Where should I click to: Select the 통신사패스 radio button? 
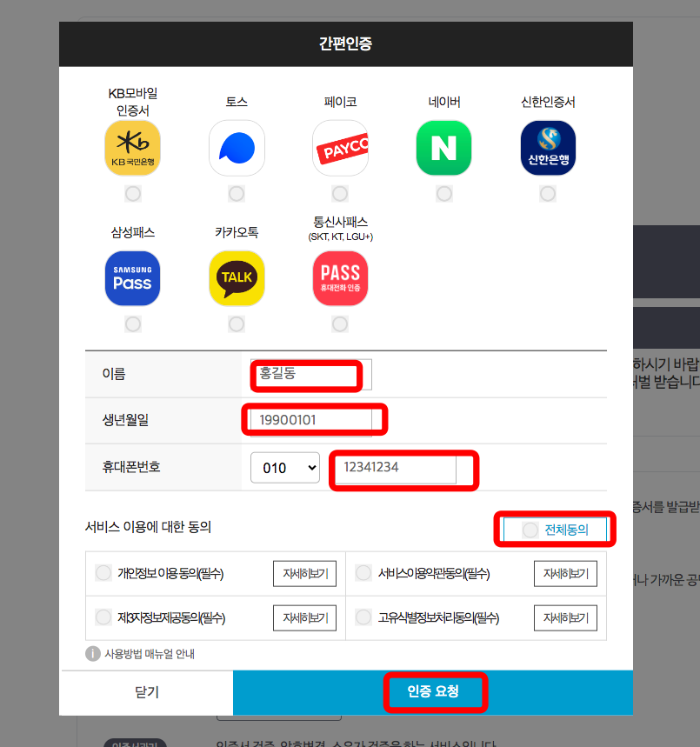point(340,324)
